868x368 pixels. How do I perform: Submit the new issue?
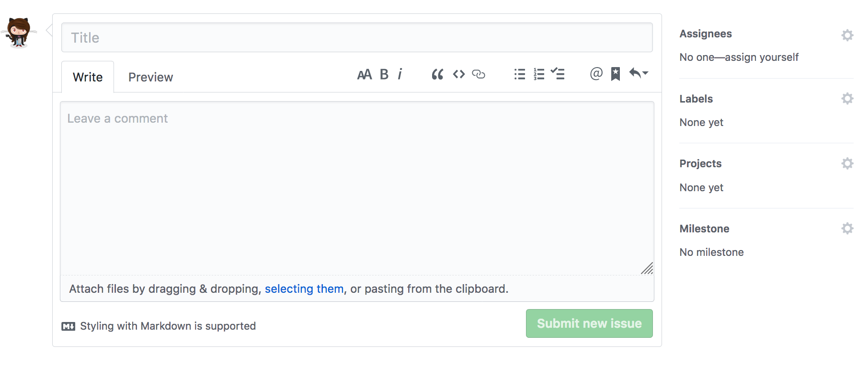tap(589, 323)
